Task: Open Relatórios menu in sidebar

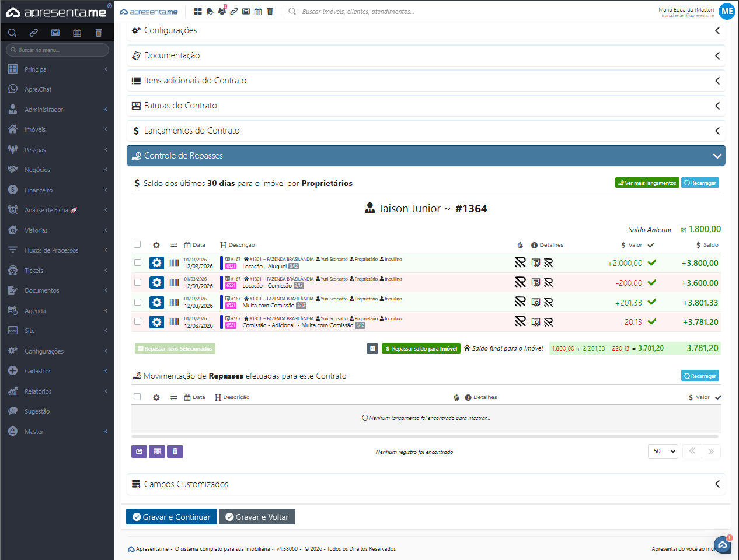Action: (38, 391)
